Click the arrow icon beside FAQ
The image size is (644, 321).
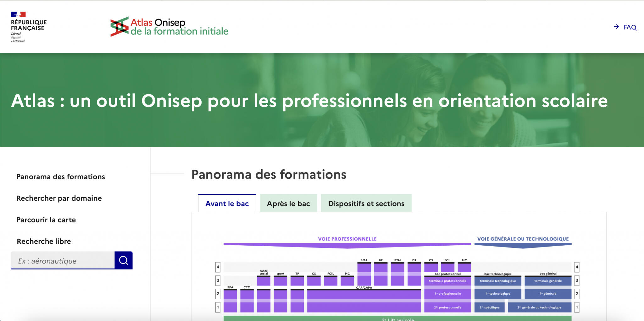616,27
